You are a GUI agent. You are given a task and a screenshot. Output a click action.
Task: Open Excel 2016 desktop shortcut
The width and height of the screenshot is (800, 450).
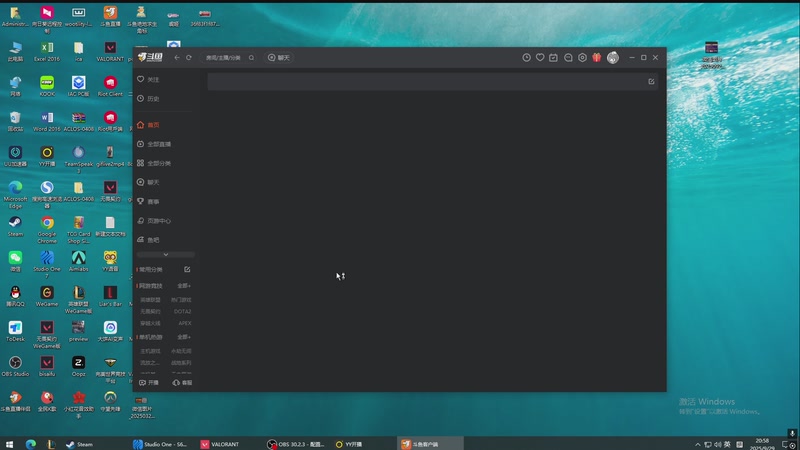[47, 52]
